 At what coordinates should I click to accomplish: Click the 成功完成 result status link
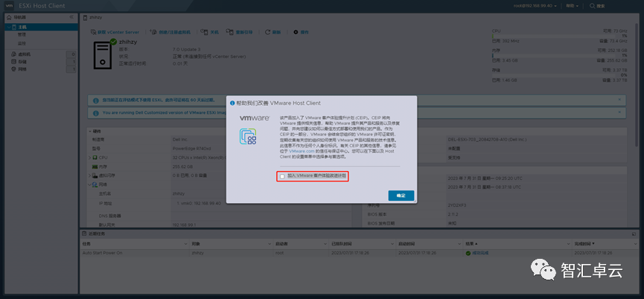tap(480, 253)
